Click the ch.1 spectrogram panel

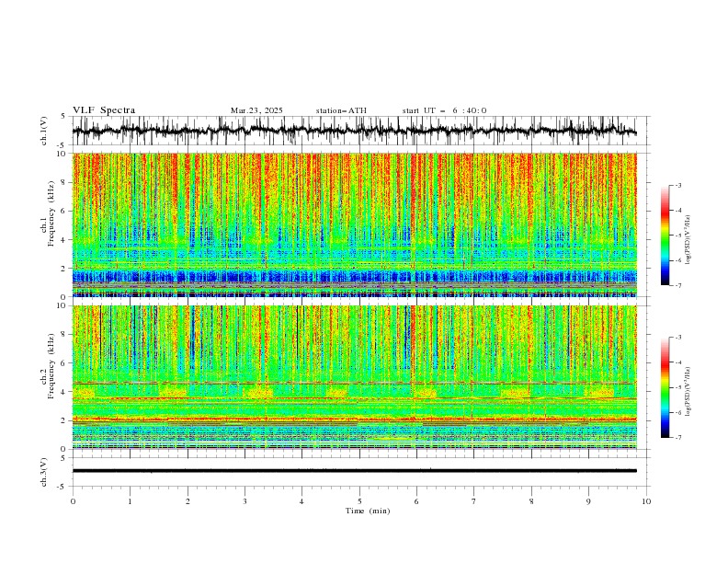(x=355, y=224)
